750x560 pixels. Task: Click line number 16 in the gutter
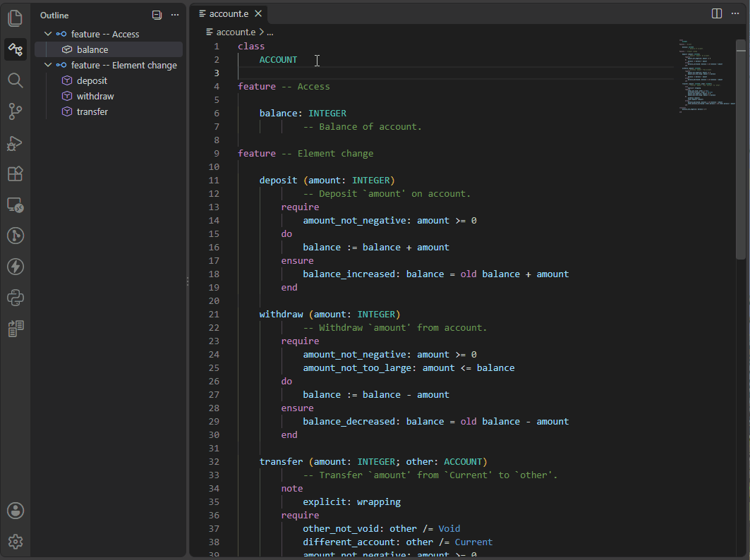click(x=214, y=248)
